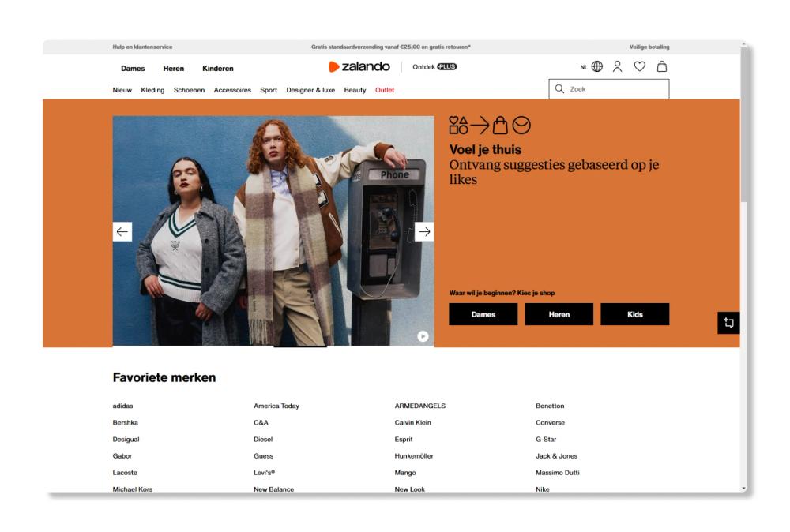Viewport: 790px width, 532px height.
Task: Open the language globe icon
Action: pos(597,66)
